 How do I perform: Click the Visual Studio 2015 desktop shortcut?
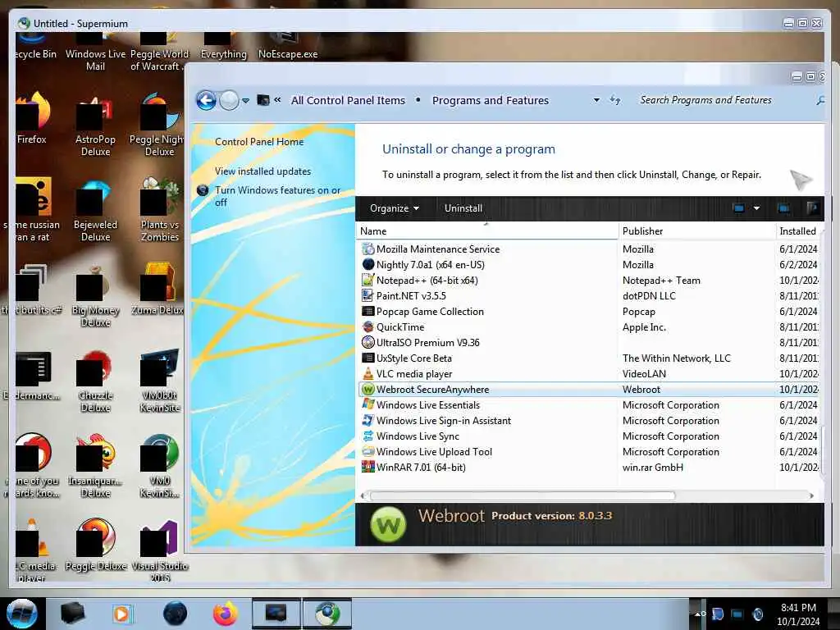click(x=160, y=552)
